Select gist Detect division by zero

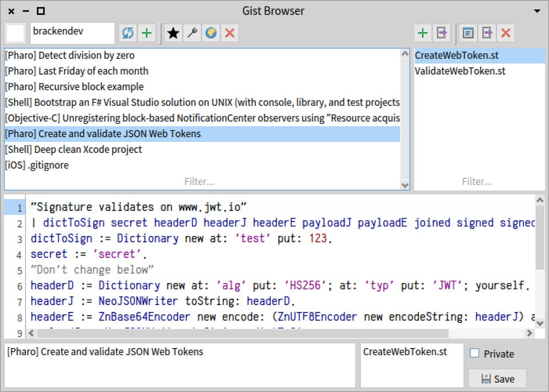tap(202, 56)
